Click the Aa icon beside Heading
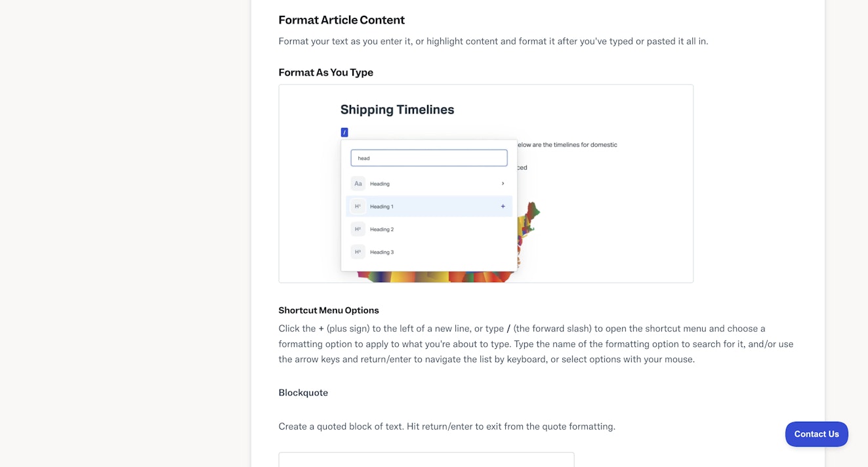 (x=358, y=184)
